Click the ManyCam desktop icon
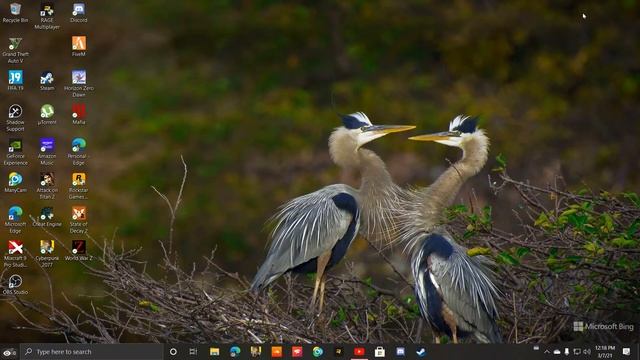This screenshot has height=360, width=640. pos(15,182)
